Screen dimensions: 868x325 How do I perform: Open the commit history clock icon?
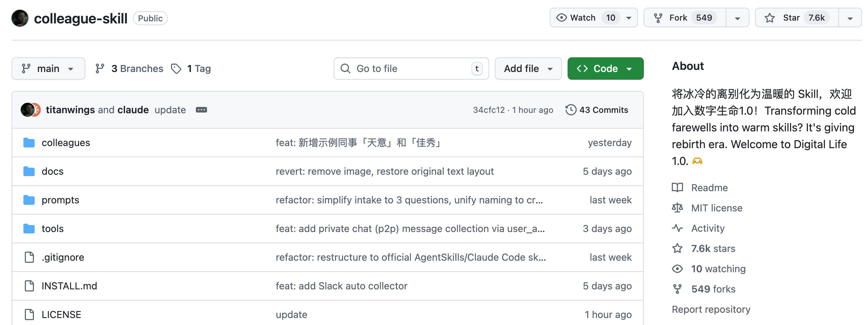click(x=571, y=110)
